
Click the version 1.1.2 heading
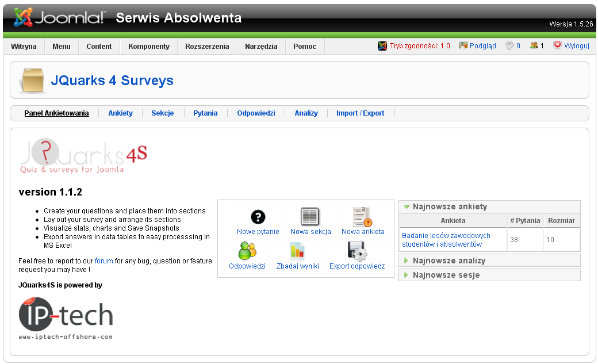[x=51, y=192]
